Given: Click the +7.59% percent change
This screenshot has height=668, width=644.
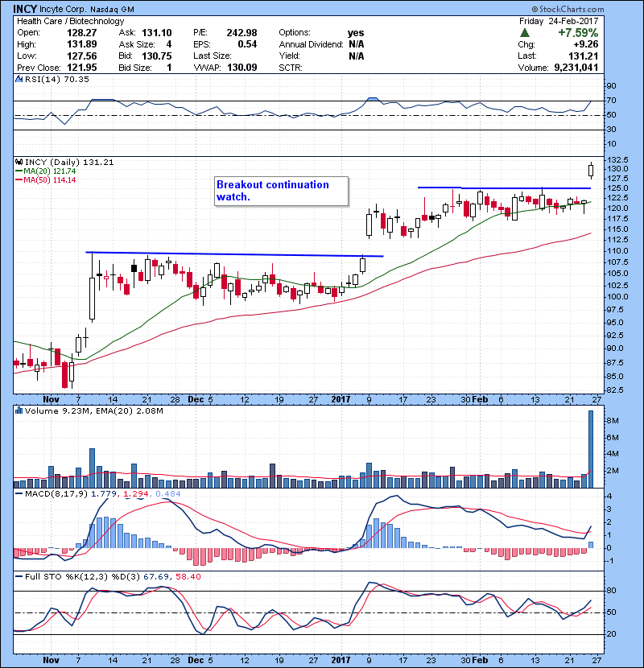Looking at the screenshot, I should click(578, 33).
